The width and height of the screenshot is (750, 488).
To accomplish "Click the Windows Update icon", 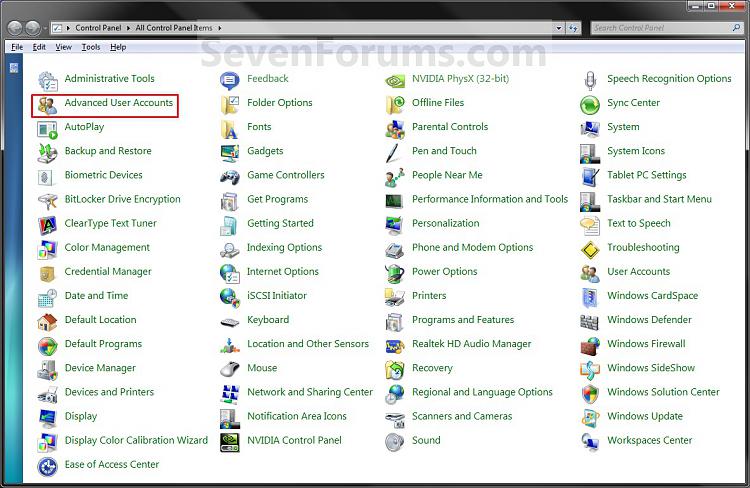I will (590, 418).
